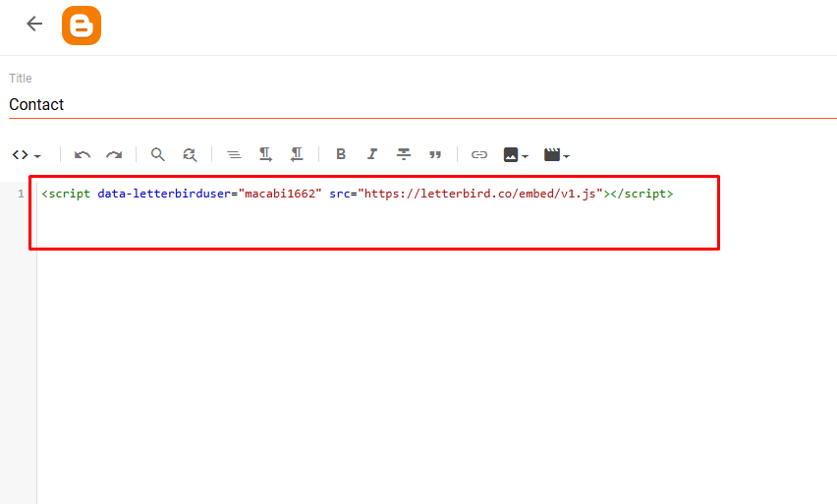Open find and replace tool
The width and height of the screenshot is (837, 504).
(190, 155)
